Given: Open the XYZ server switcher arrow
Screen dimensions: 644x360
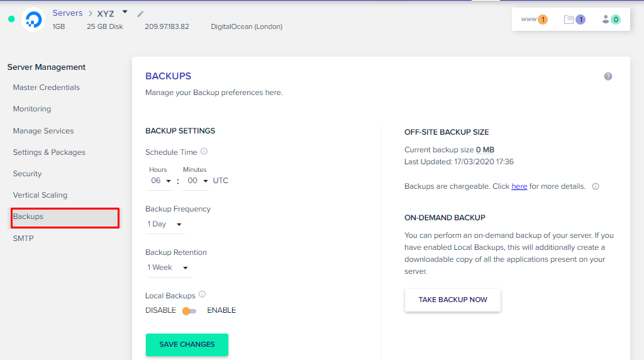Looking at the screenshot, I should point(125,12).
